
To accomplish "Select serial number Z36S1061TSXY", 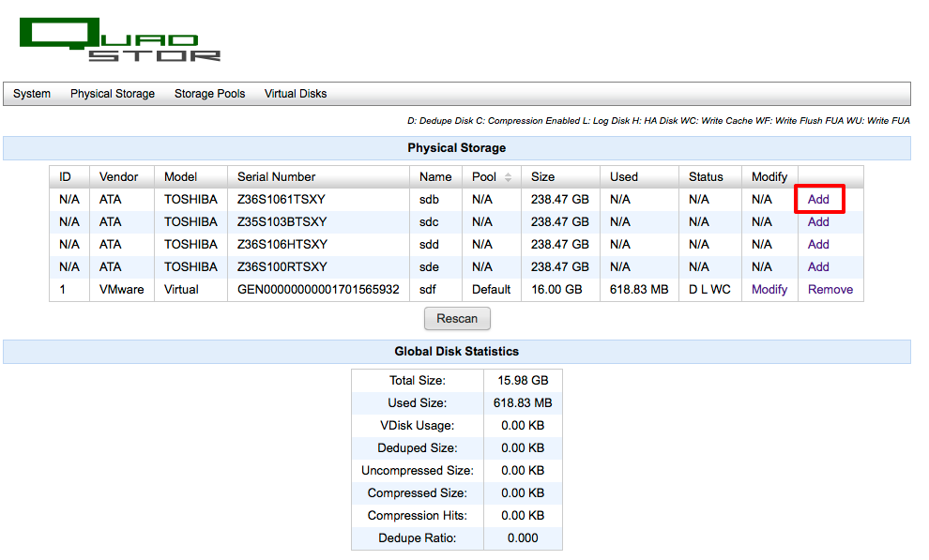I will (282, 200).
